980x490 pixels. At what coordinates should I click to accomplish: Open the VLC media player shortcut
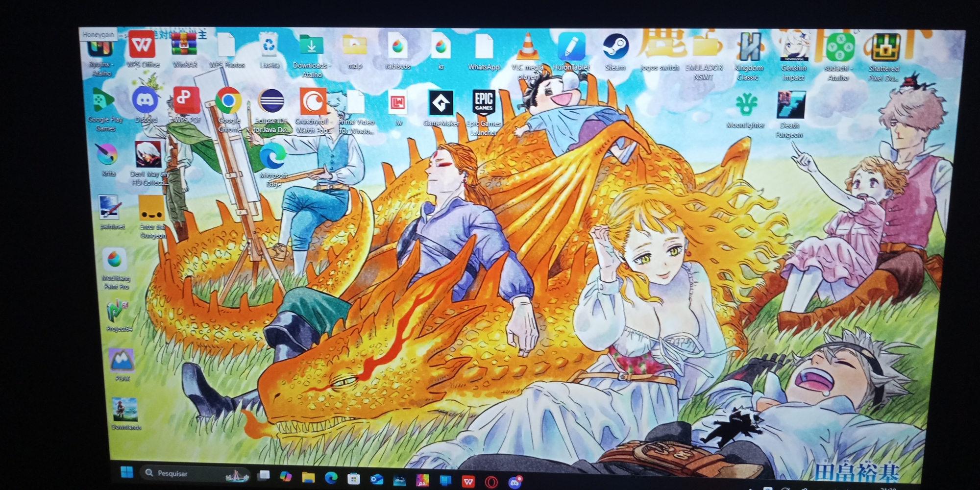(x=528, y=48)
